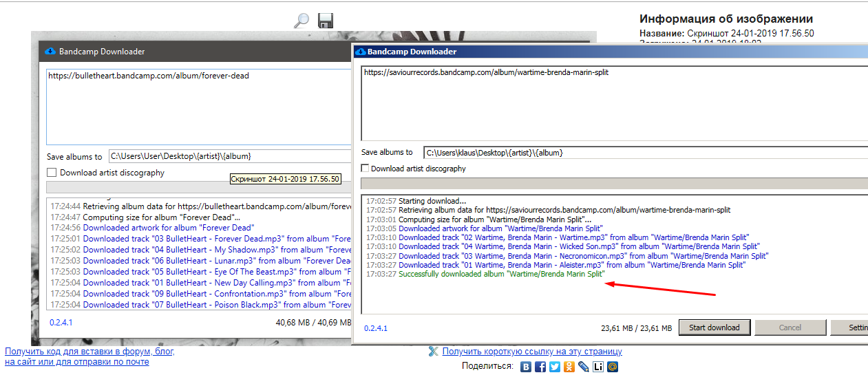Click save path field C:\Users\User\Desktop
This screenshot has width=868, height=375.
click(229, 157)
